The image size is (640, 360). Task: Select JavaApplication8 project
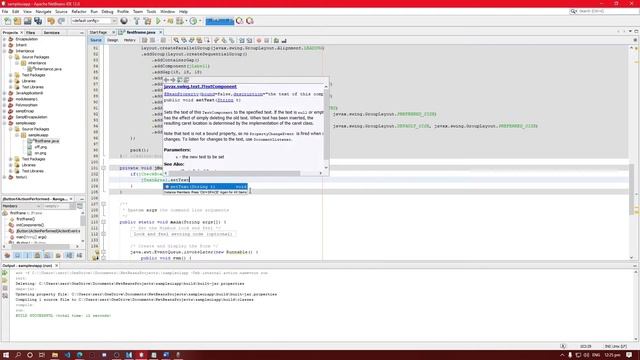click(29, 93)
